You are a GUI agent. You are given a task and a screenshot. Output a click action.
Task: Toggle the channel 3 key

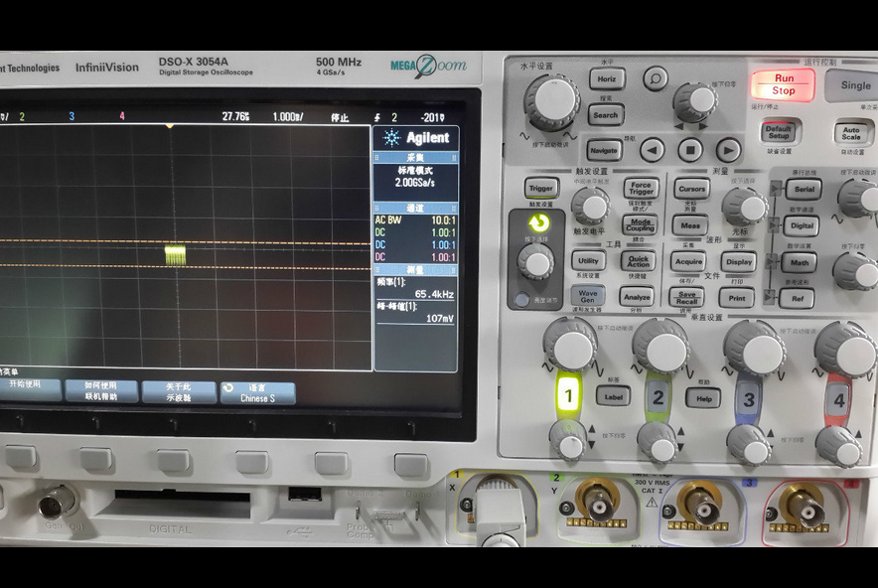point(749,399)
